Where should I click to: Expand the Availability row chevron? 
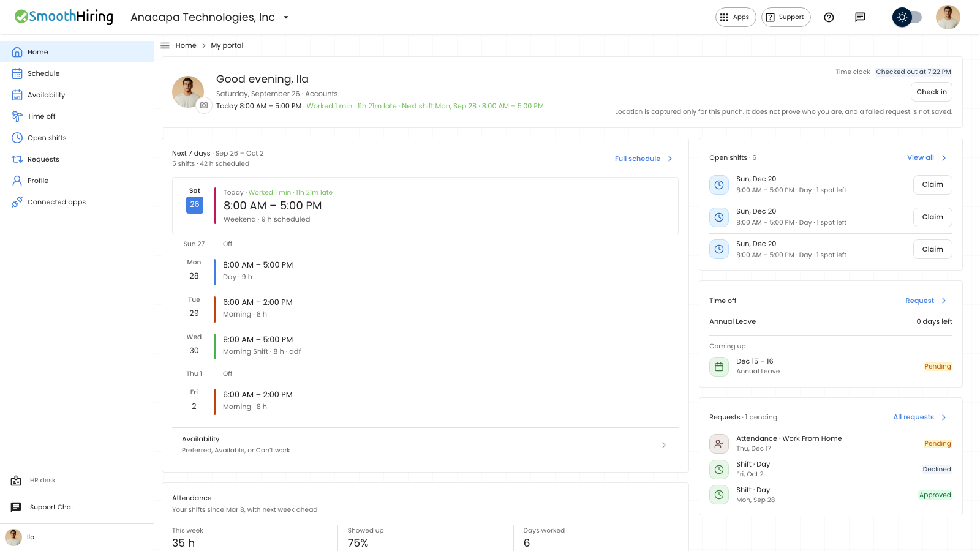click(x=664, y=445)
